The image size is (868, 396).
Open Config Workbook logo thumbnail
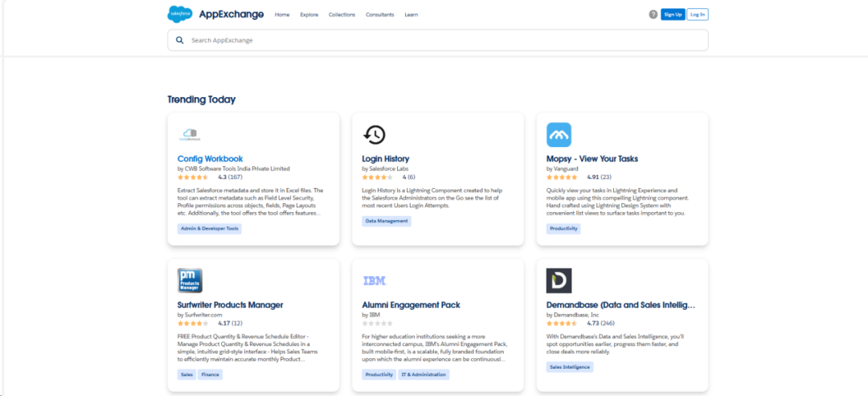pyautogui.click(x=190, y=134)
